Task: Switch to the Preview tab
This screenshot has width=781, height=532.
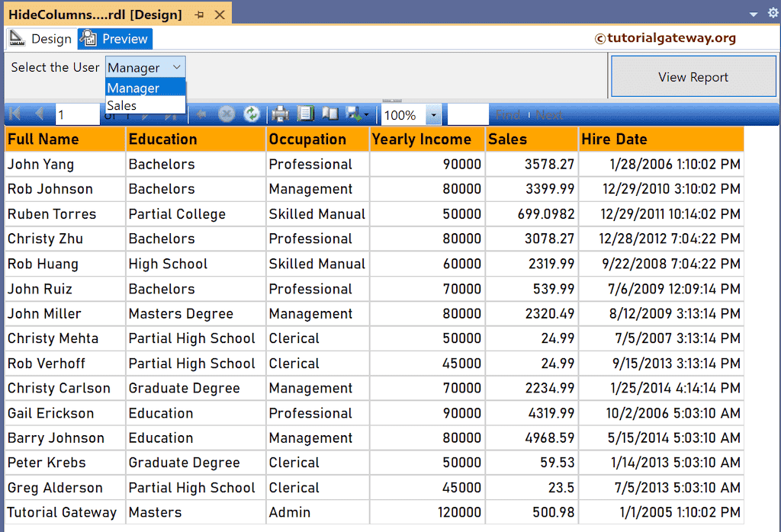Action: pyautogui.click(x=114, y=38)
